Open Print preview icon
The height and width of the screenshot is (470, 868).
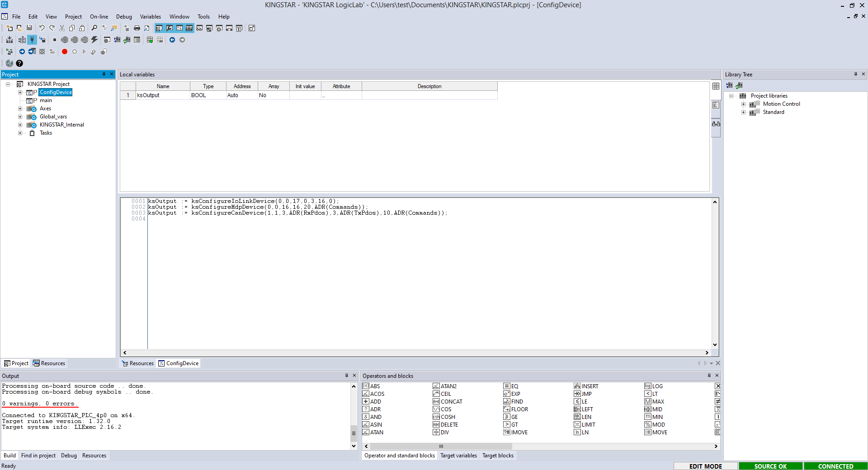pos(147,28)
